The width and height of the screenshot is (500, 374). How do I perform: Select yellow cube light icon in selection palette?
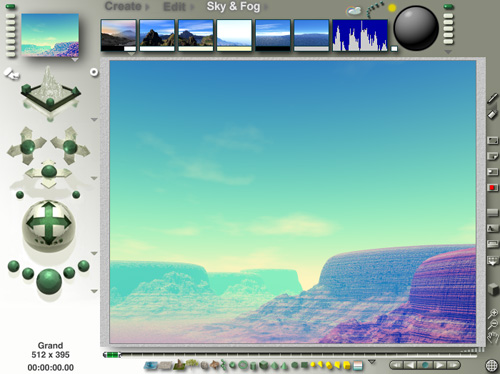347,366
